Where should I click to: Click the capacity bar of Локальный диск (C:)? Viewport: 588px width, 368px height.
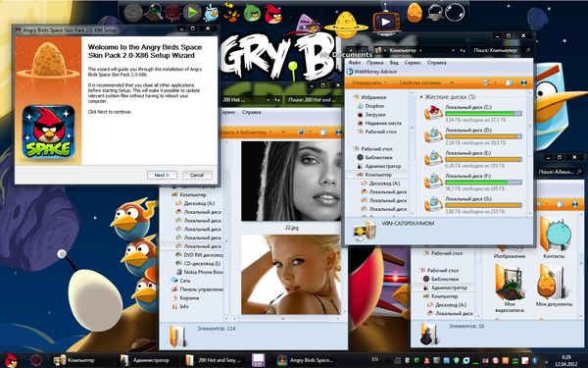point(483,114)
